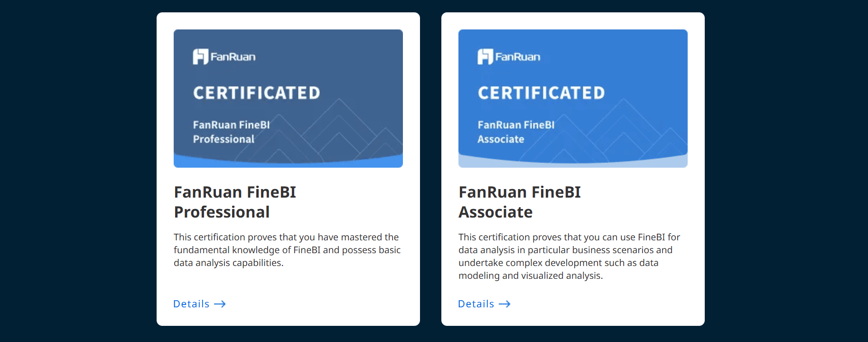Select the FineBI Professional certificate thumbnail
Viewport: 868px width, 342px height.
click(288, 98)
